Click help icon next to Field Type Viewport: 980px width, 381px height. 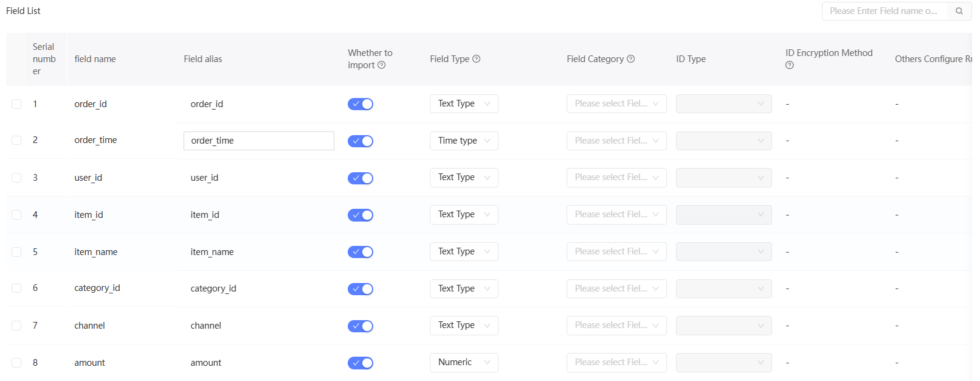pyautogui.click(x=477, y=59)
